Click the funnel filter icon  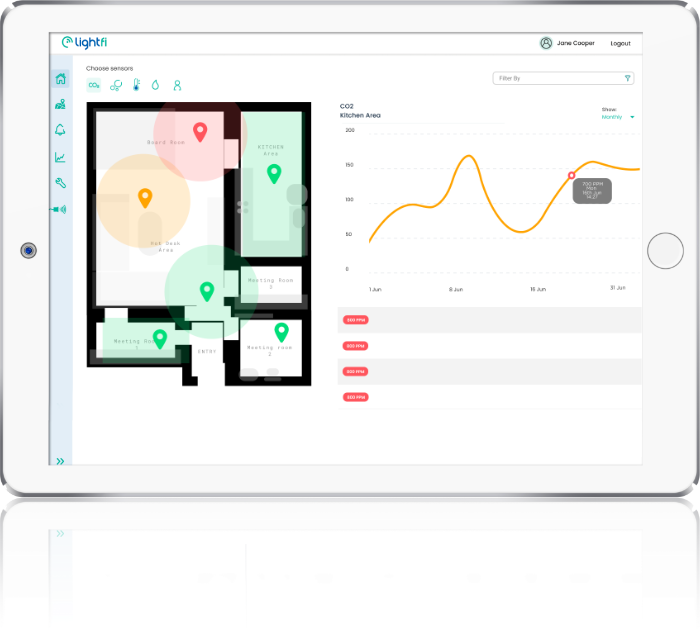click(627, 78)
